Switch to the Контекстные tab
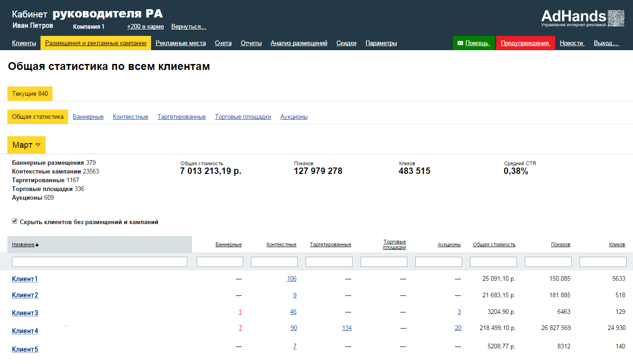Image resolution: width=633 pixels, height=364 pixels. [130, 117]
